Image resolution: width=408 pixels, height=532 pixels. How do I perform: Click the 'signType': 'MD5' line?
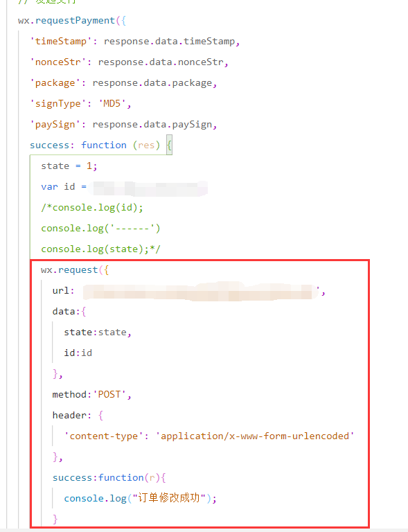point(80,104)
